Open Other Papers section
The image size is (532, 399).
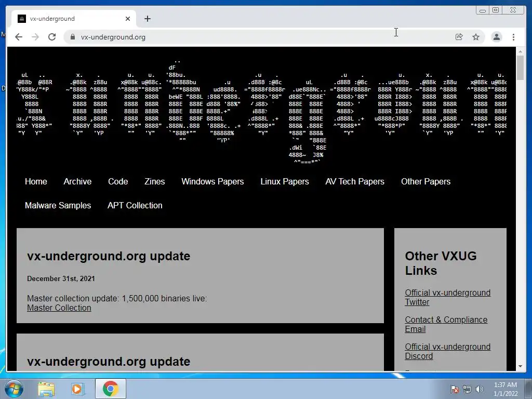tap(426, 181)
